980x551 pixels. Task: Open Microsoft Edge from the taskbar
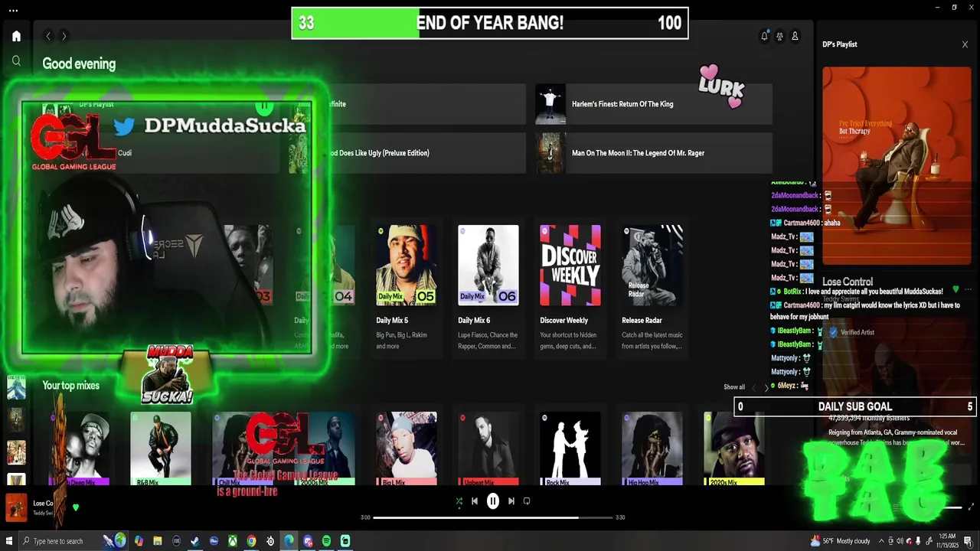[289, 541]
